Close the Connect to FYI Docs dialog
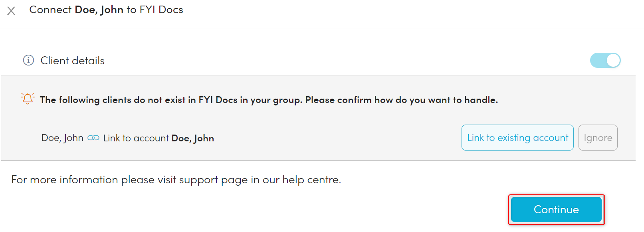Image resolution: width=644 pixels, height=232 pixels. 11,11
